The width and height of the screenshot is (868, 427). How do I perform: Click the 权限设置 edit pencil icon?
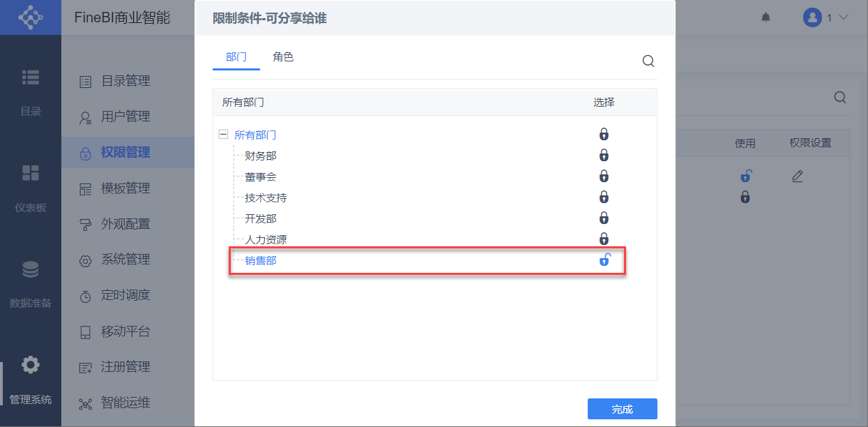coord(798,177)
